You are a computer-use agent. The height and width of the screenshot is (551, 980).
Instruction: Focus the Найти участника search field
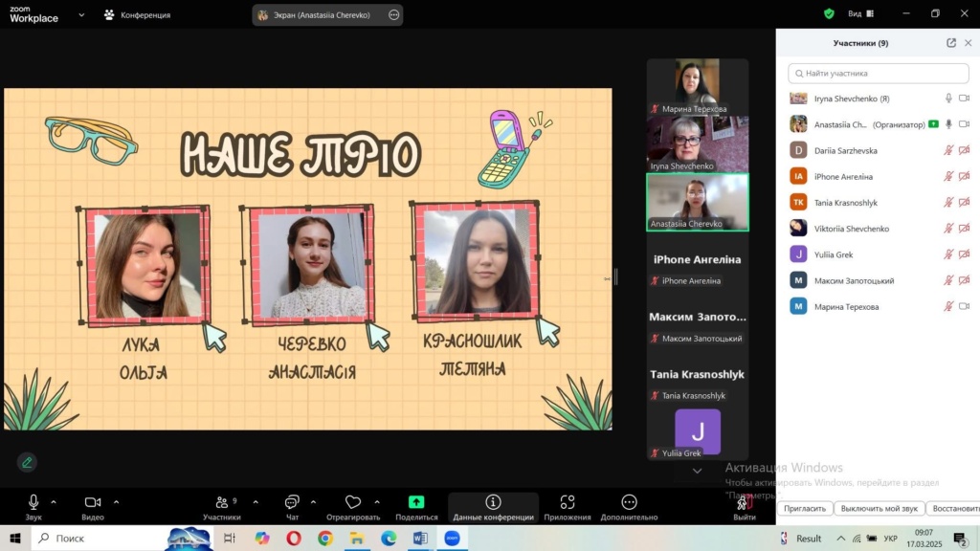879,73
